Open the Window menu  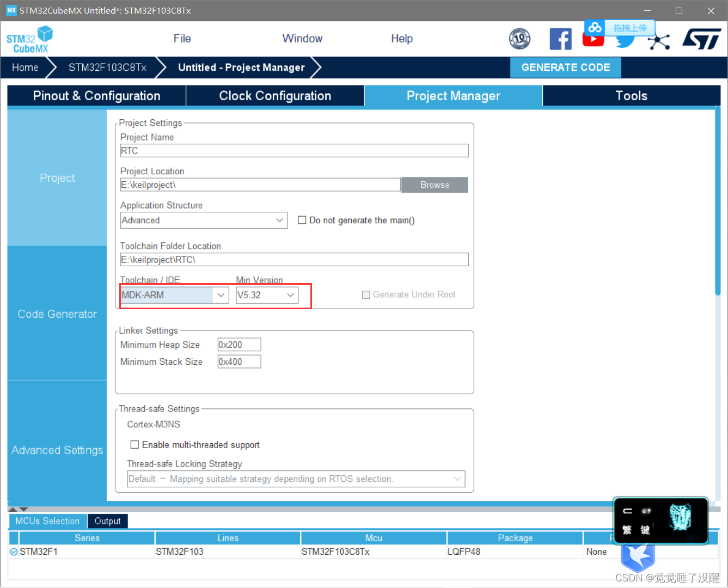(x=302, y=39)
